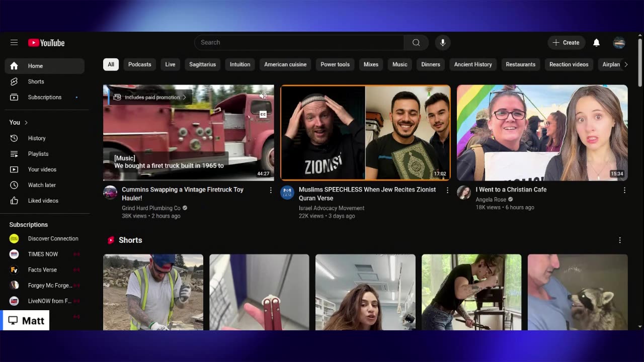This screenshot has height=362, width=644.
Task: Open the Discover Connection subscription
Action: pyautogui.click(x=45, y=239)
